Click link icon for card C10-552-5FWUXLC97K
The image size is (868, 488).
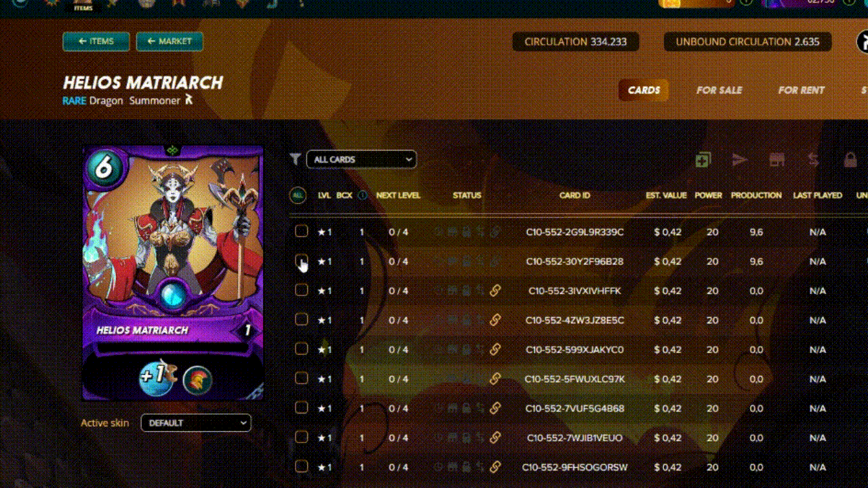point(495,379)
